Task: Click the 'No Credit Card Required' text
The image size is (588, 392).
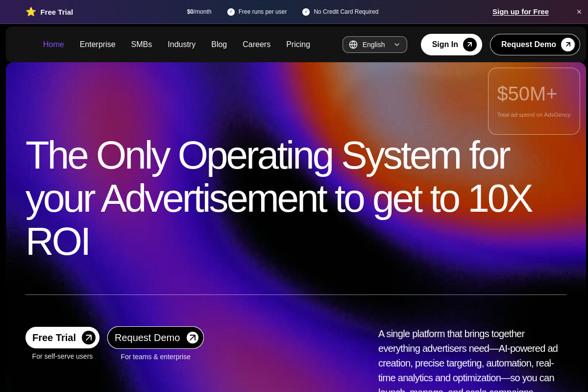Action: click(346, 12)
